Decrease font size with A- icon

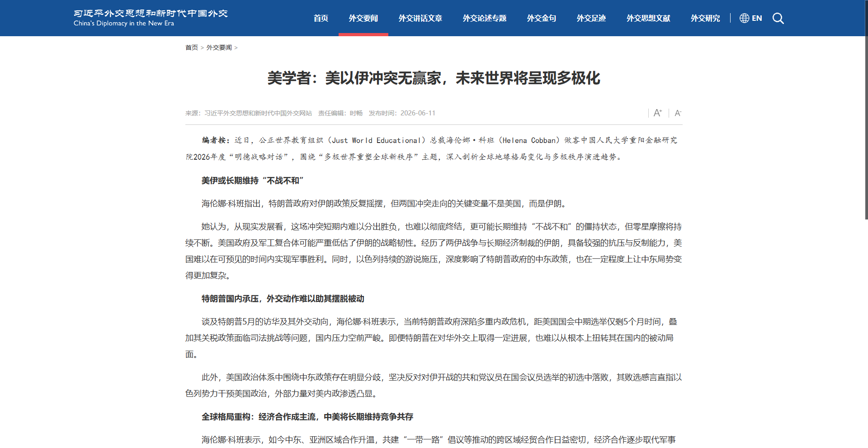tap(678, 113)
